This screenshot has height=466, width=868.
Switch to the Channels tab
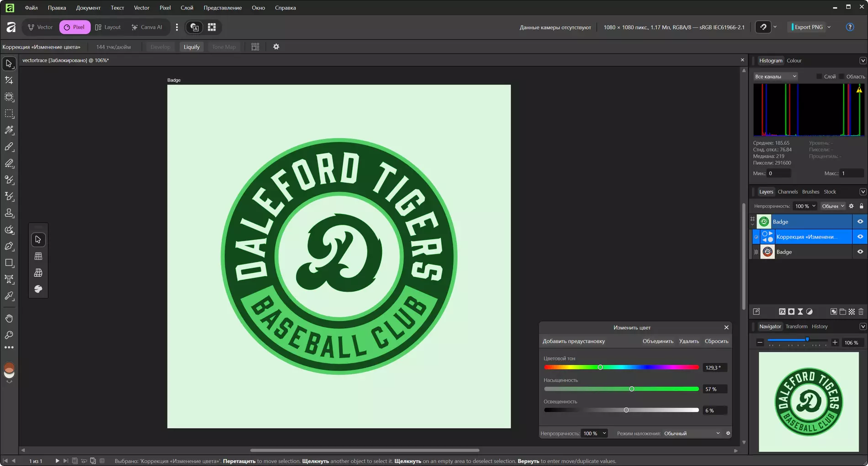pyautogui.click(x=788, y=191)
